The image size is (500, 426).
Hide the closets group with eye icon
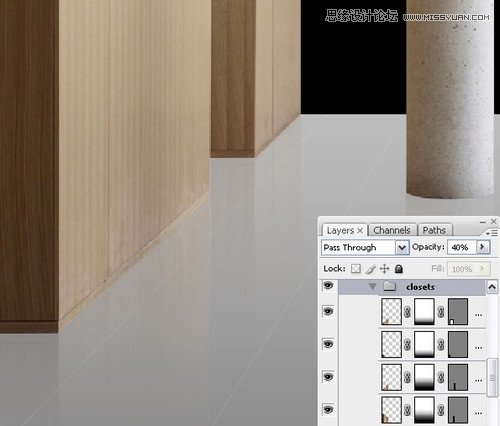point(328,286)
